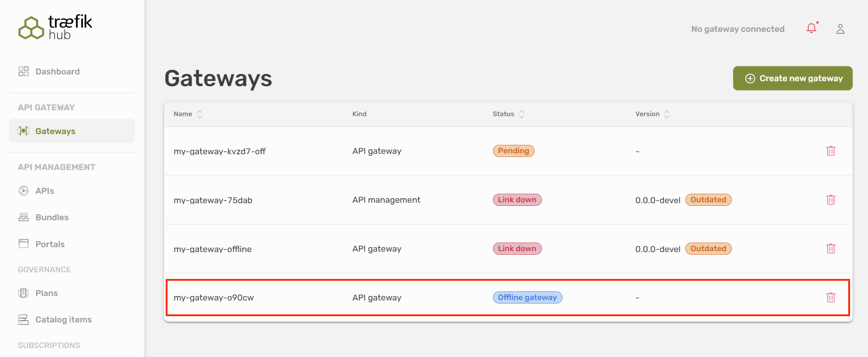Open the notifications bell

click(811, 29)
